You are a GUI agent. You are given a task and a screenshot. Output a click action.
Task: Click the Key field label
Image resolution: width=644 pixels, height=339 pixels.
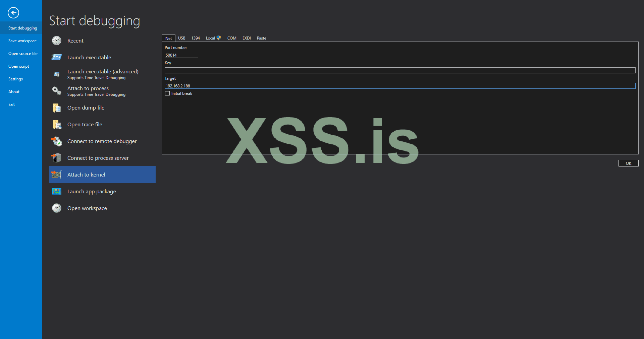tap(168, 63)
